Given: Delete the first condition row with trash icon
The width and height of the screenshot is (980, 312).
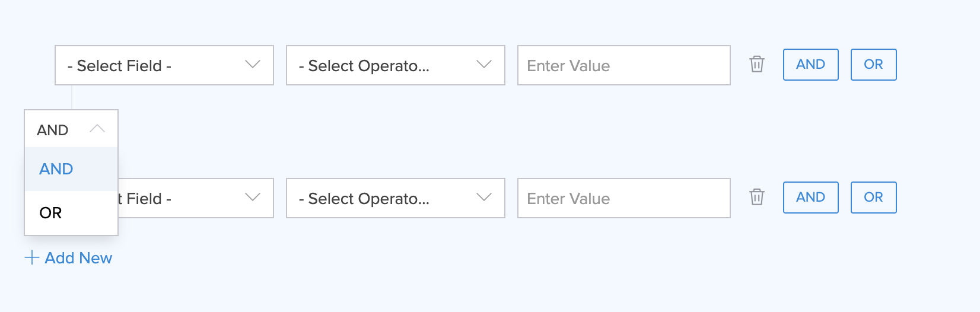Looking at the screenshot, I should [x=756, y=64].
